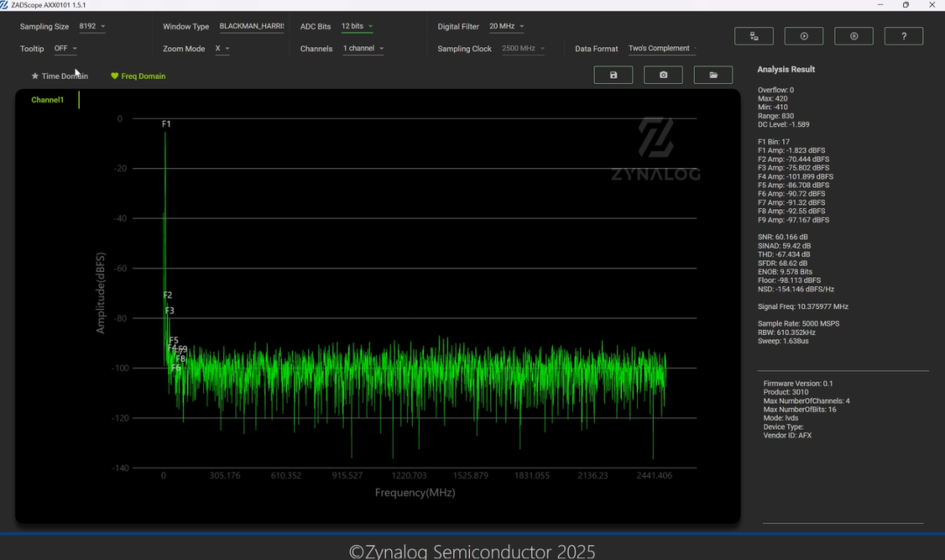This screenshot has height=560, width=945.
Task: Open help with the question mark button
Action: 904,36
